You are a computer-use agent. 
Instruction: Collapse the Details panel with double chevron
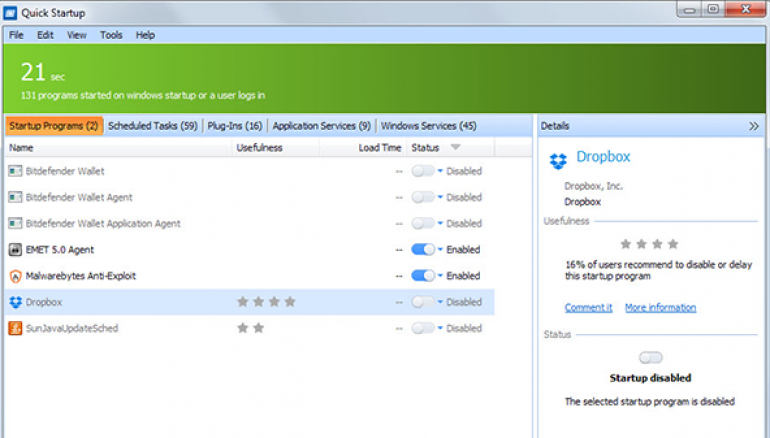click(754, 126)
